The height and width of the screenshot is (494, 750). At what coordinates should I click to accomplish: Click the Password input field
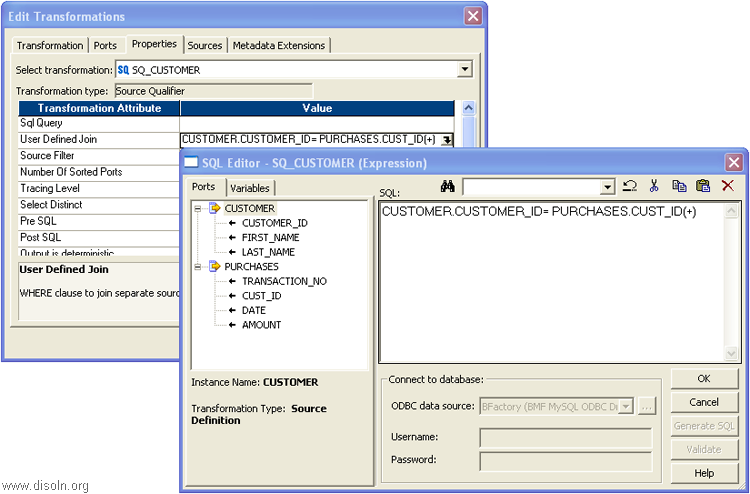[566, 461]
